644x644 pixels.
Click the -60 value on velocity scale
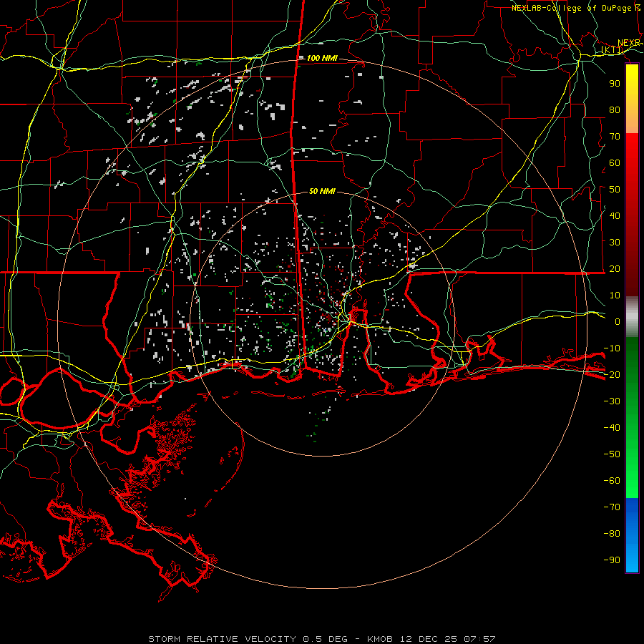click(x=612, y=481)
